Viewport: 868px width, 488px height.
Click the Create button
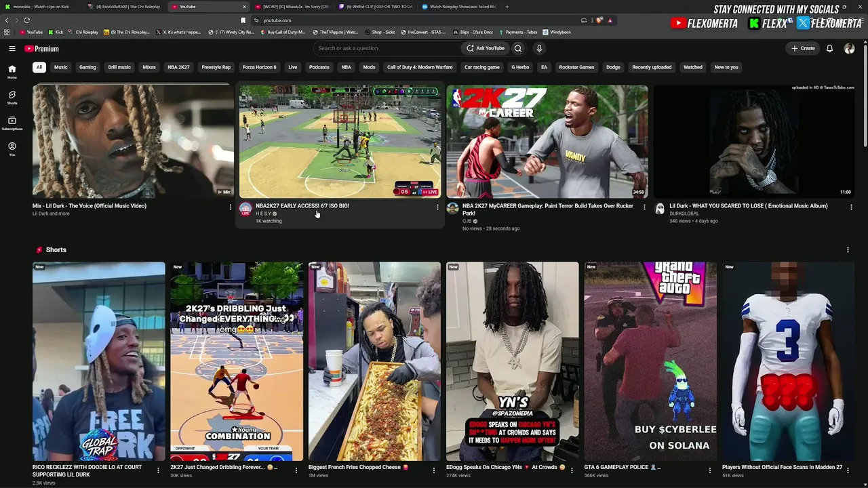point(803,49)
